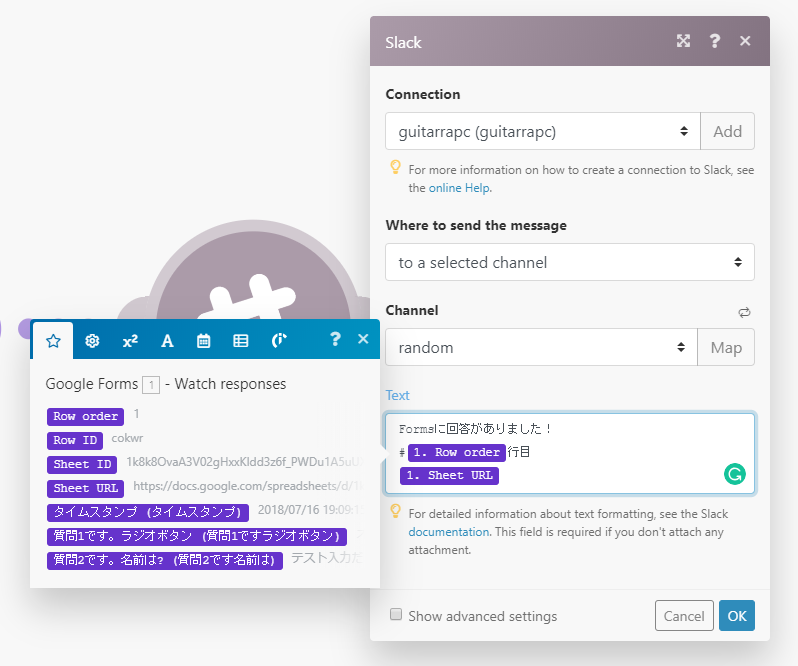Click the Slack module icon on canvas

point(253,275)
